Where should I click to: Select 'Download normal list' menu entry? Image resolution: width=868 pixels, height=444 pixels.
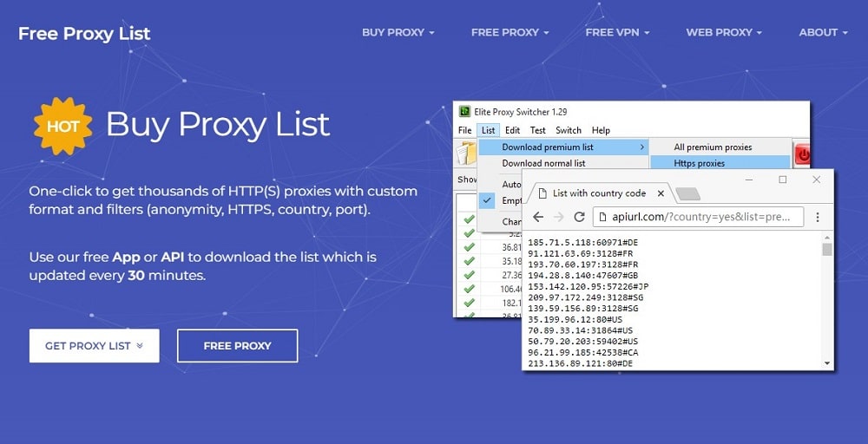[543, 163]
